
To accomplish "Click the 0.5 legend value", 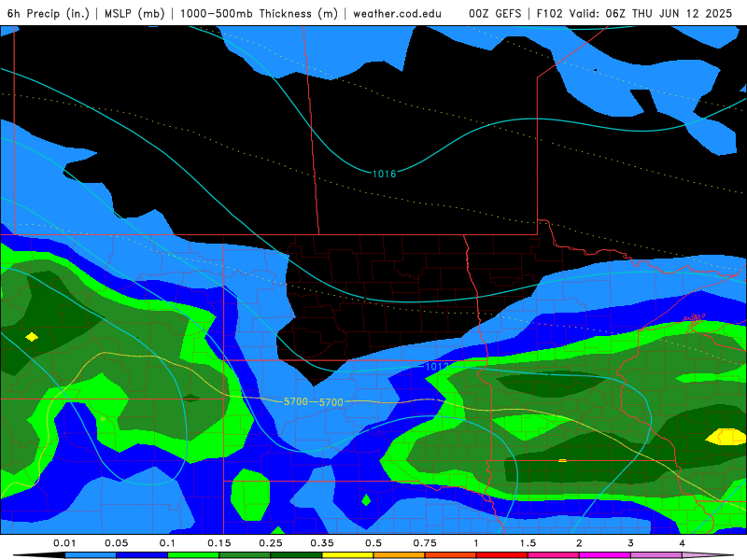I will [373, 543].
